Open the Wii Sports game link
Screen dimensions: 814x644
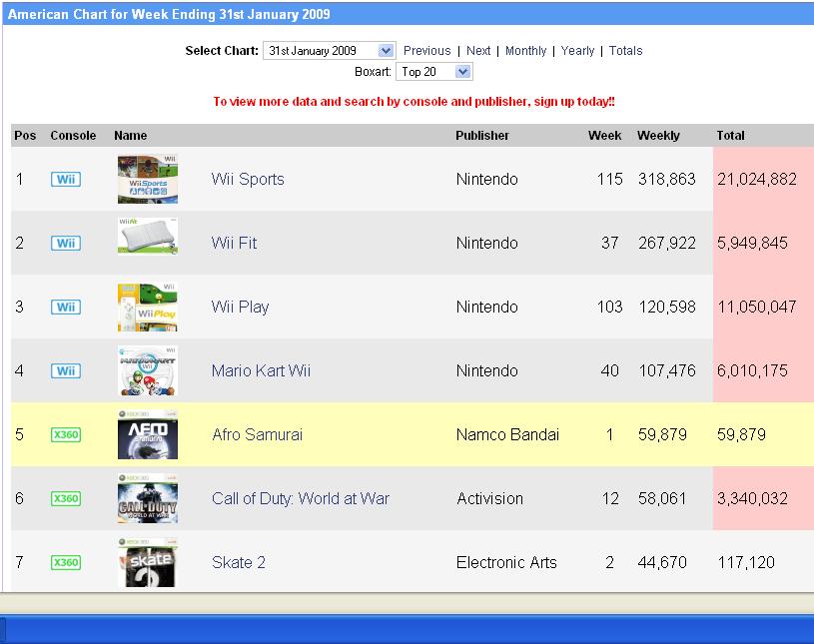248,179
